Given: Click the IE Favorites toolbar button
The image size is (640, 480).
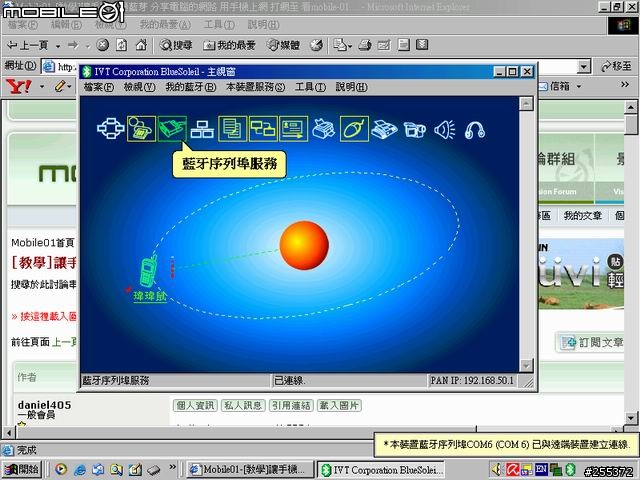Looking at the screenshot, I should click(229, 45).
